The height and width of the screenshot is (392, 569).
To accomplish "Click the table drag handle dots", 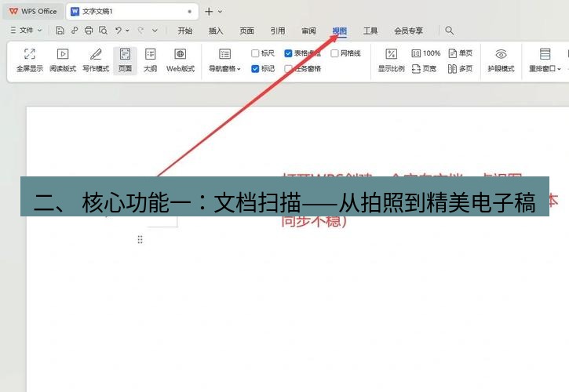I will point(140,239).
